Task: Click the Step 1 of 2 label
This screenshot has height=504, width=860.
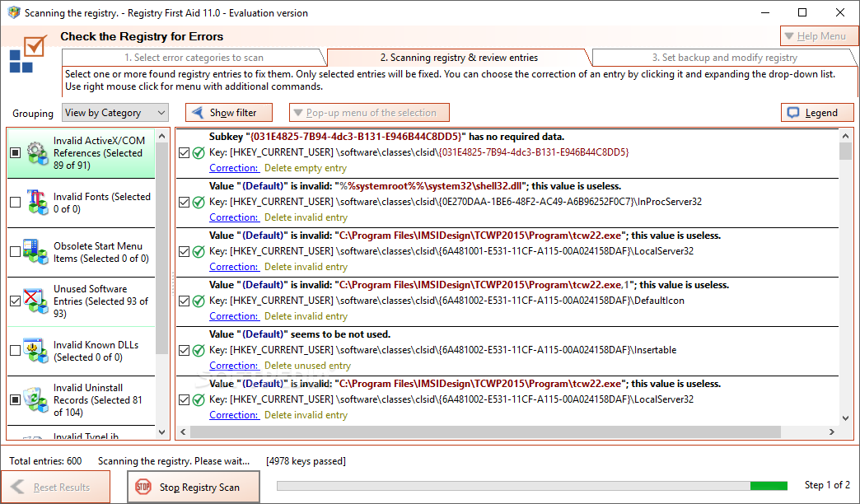Action: tap(827, 485)
